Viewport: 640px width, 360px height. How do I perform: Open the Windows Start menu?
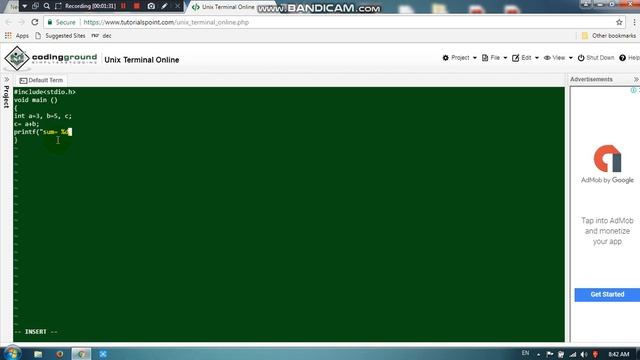point(12,353)
